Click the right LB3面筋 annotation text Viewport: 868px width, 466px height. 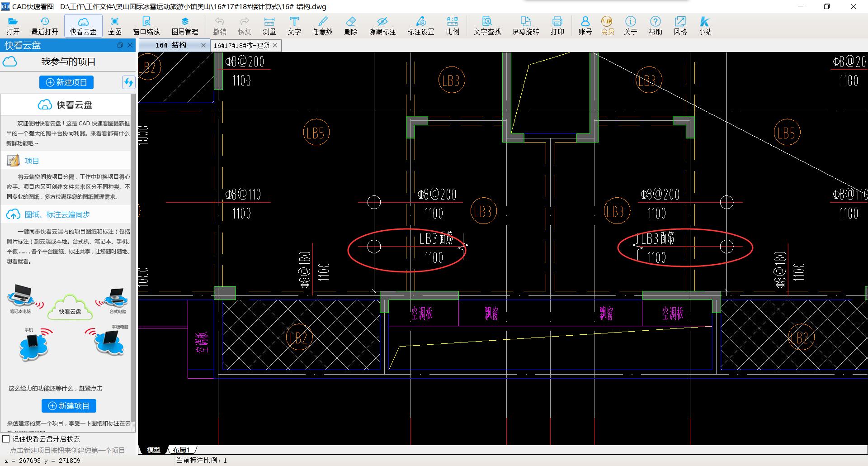(x=657, y=238)
